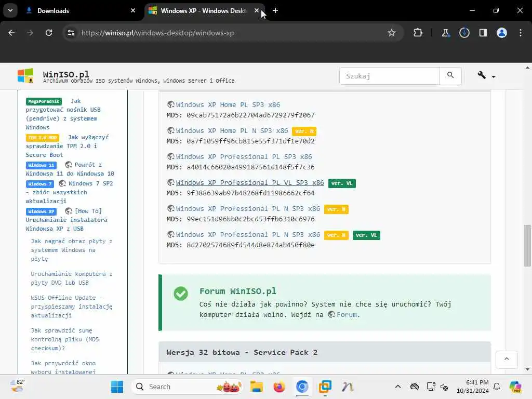The height and width of the screenshot is (399, 532).
Task: Click the green checkmark forum icon
Action: click(x=181, y=294)
